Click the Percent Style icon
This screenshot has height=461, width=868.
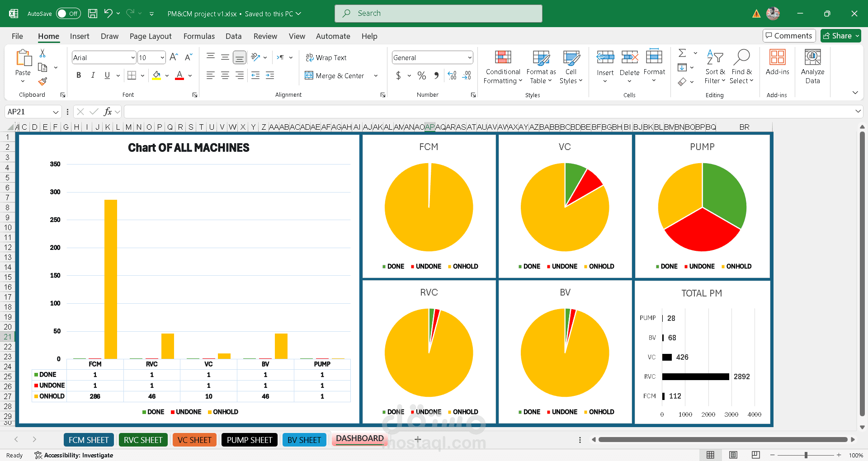tap(422, 75)
